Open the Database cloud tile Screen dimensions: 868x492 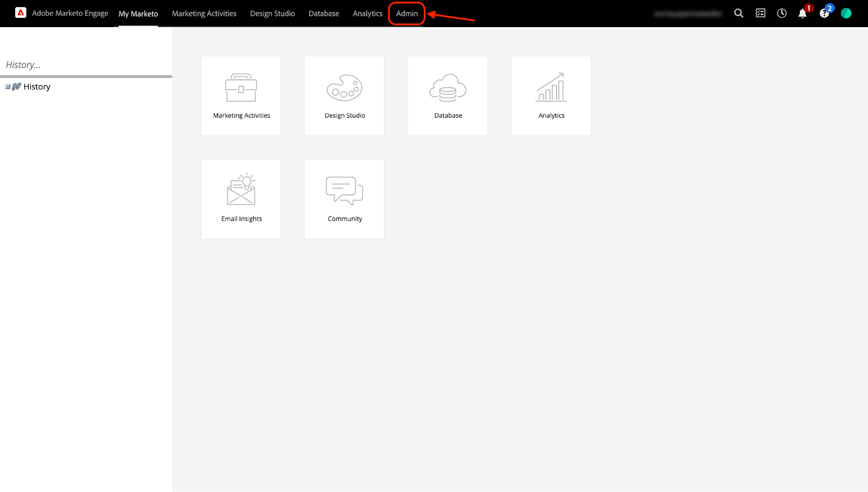(448, 95)
